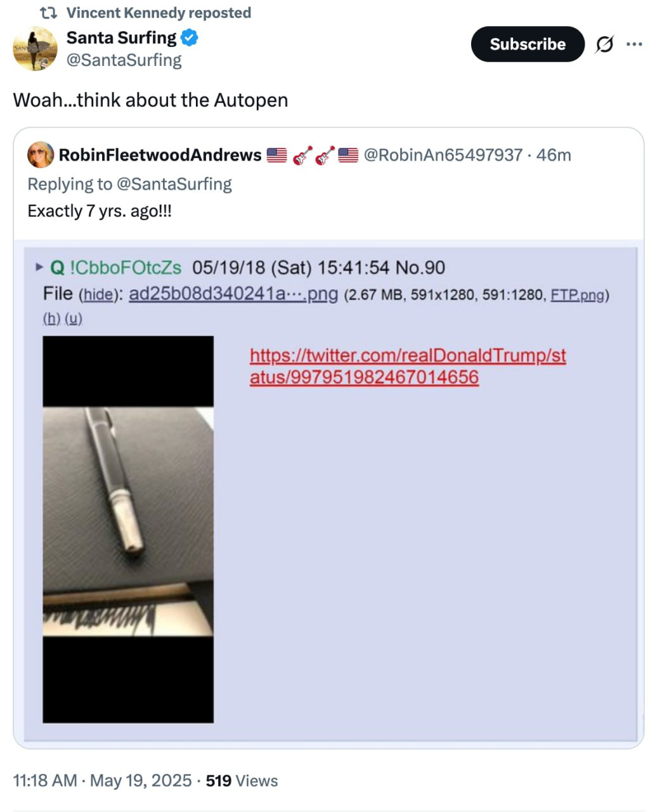Screen dimensions: 662x812
Task: Open the realDonaldTrump twitter status URL
Action: pyautogui.click(x=408, y=366)
